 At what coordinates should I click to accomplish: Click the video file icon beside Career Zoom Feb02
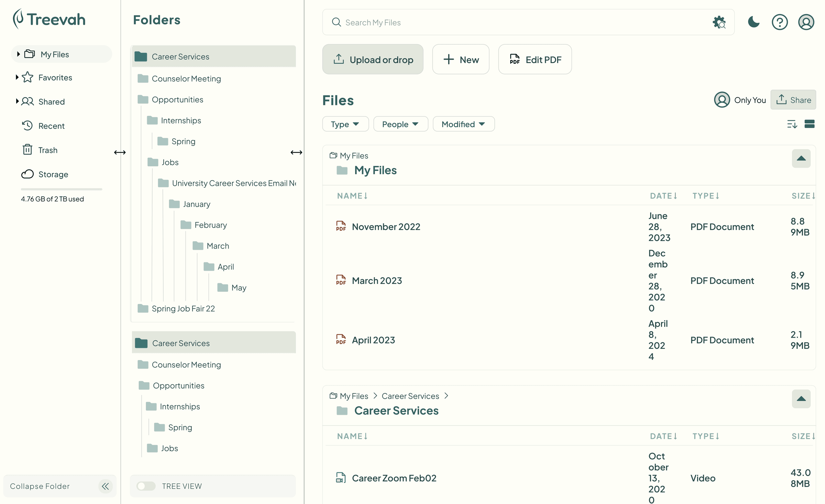(x=341, y=478)
